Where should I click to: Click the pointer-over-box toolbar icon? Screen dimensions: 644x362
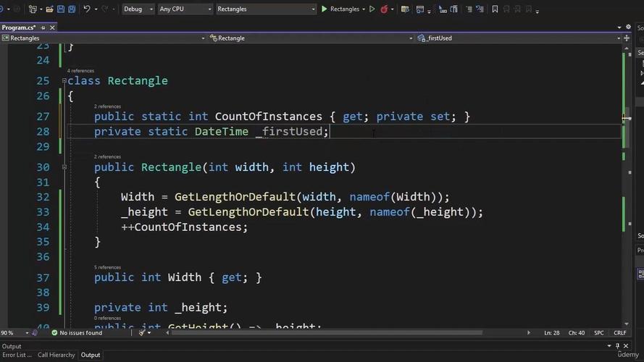click(443, 9)
